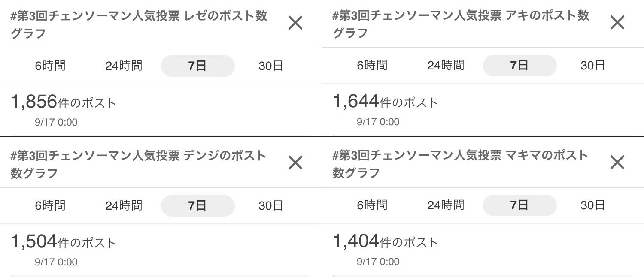Select the 7日 tab in レゼ graph
This screenshot has height=277, width=644.
(197, 66)
